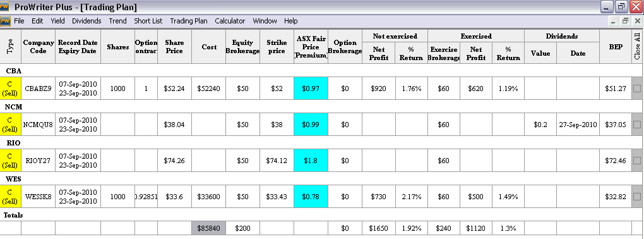Click the 2.17% return cell
Image resolution: width=644 pixels, height=239 pixels.
[x=412, y=197]
